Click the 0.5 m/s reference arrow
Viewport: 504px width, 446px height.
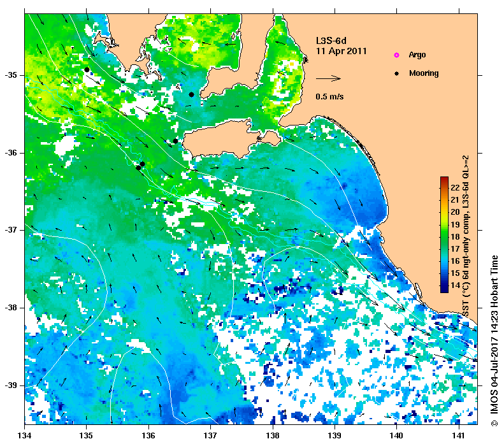[x=328, y=78]
